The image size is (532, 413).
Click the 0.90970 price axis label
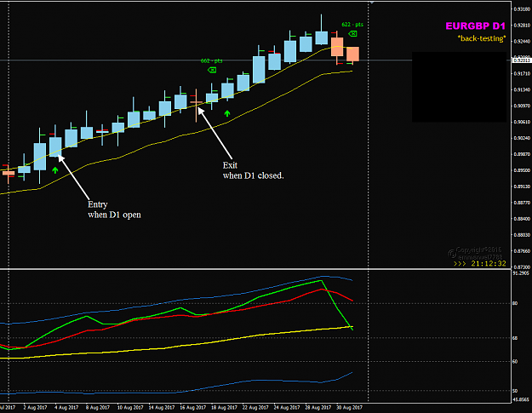(522, 106)
